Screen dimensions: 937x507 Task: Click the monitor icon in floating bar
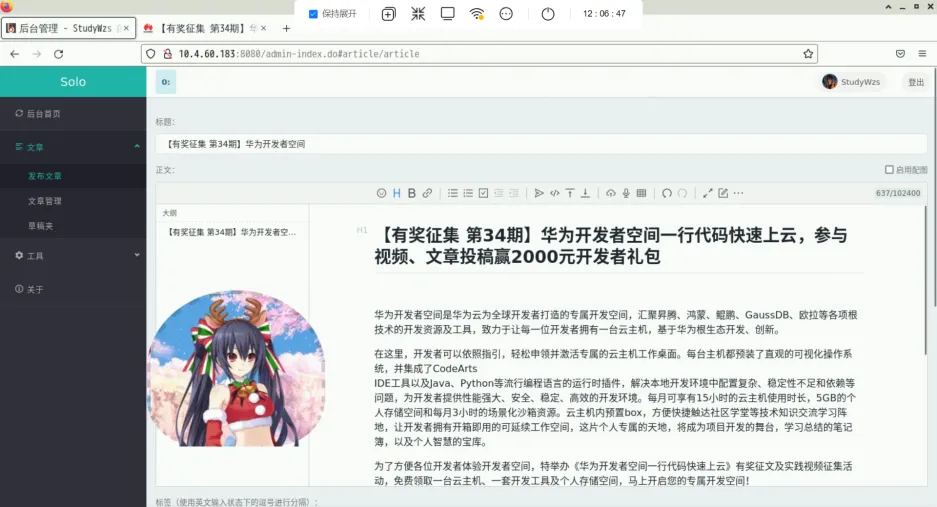coord(447,14)
